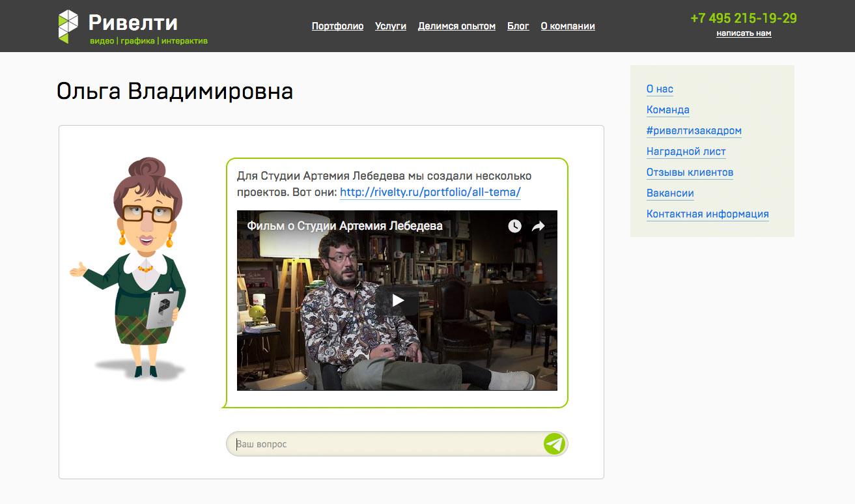855x504 pixels.
Task: Click the видео | графика | интерактив tagline
Action: click(148, 41)
